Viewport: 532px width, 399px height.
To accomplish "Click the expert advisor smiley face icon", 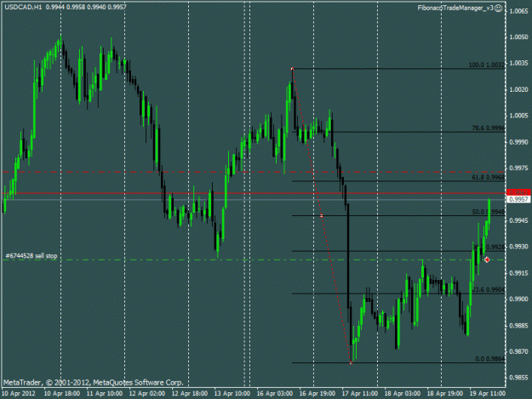I will tap(498, 9).
